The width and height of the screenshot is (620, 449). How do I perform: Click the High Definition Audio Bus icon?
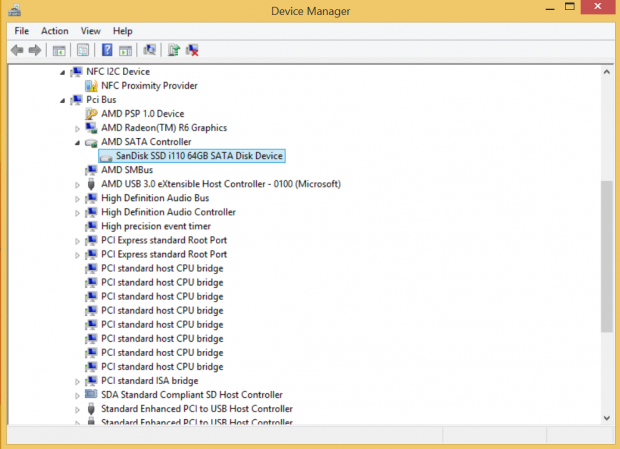[x=91, y=198]
